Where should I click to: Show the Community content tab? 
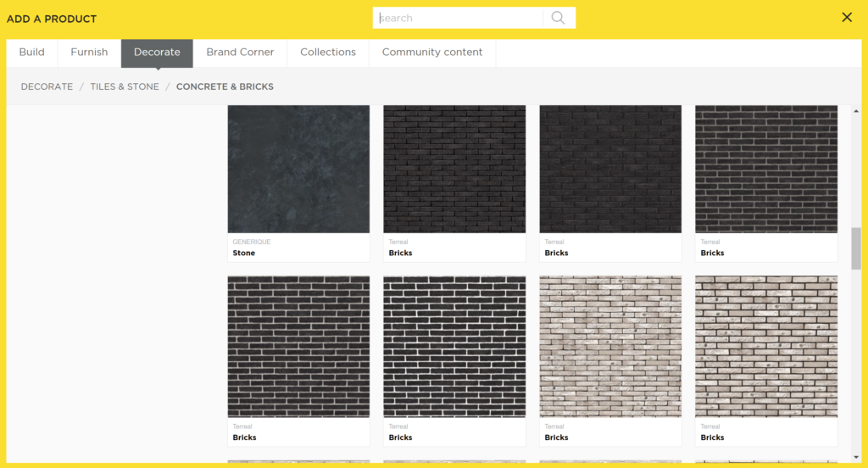tap(432, 53)
